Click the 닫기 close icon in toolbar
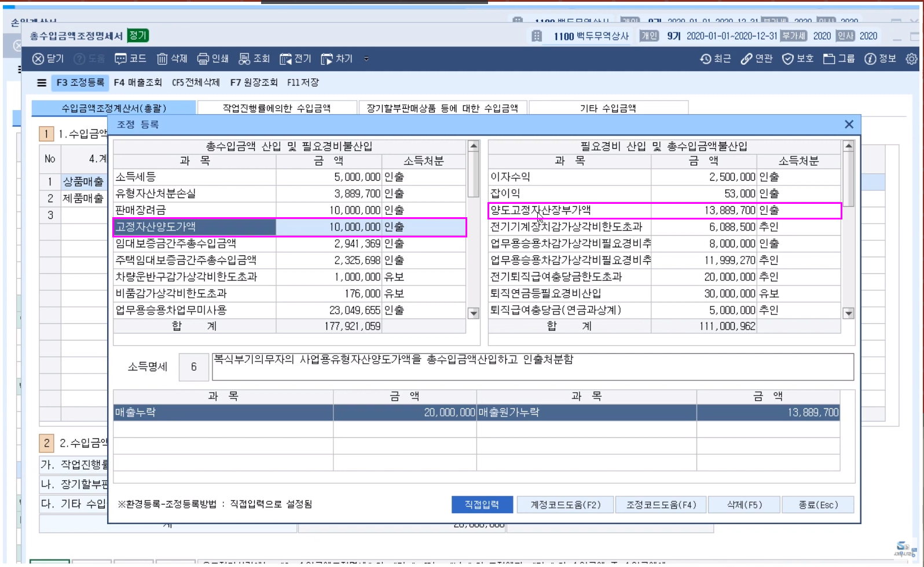 coord(39,58)
